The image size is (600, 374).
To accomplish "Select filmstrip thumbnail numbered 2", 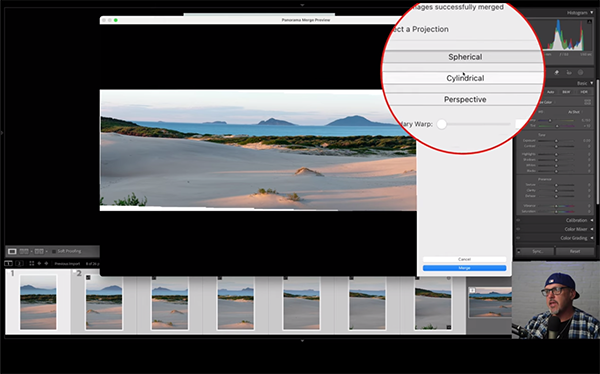I will click(104, 302).
